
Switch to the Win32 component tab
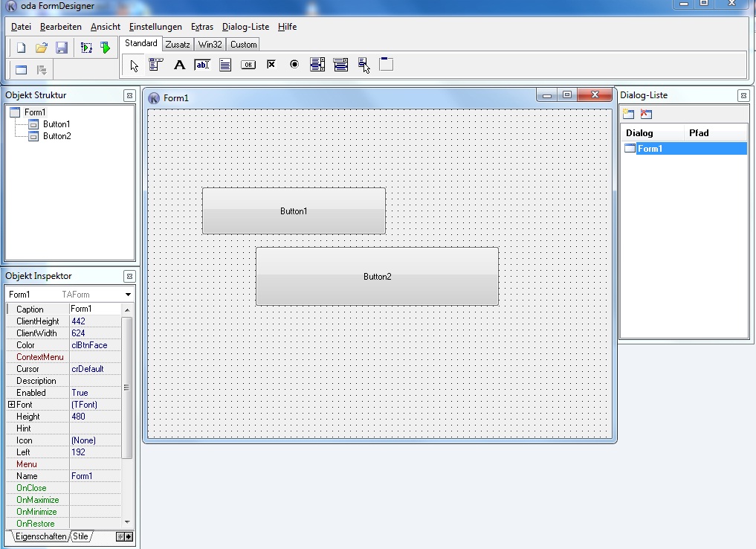click(x=210, y=45)
